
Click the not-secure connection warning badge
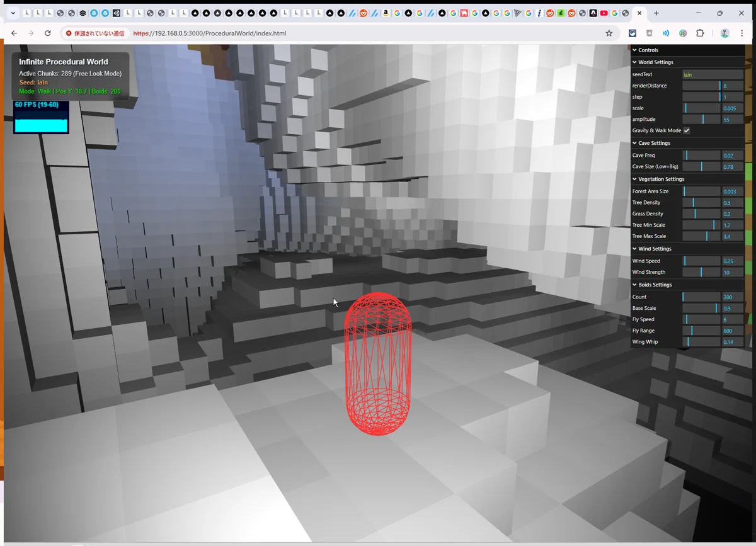95,33
